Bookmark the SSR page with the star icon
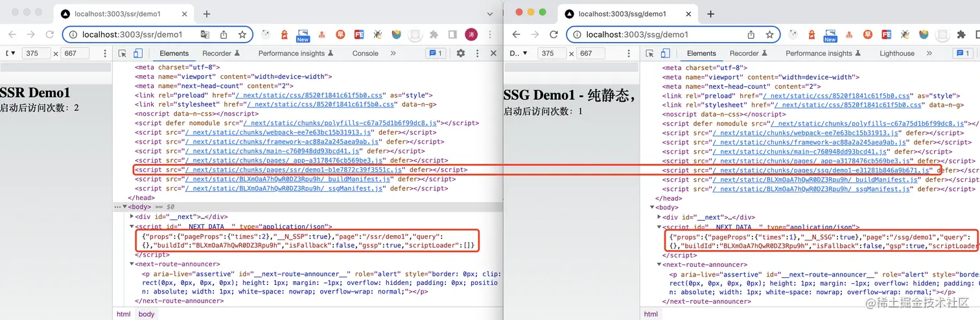The image size is (980, 320). pyautogui.click(x=242, y=34)
